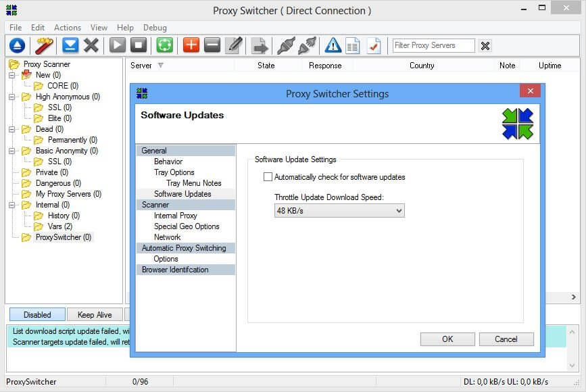Click the Uptime column header
The image size is (586, 392).
pyautogui.click(x=550, y=66)
